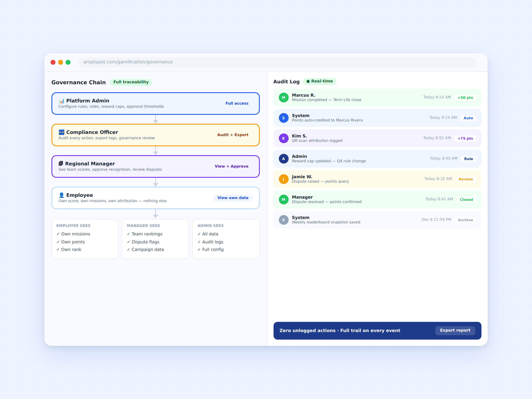Click the Auto tag on System entry
This screenshot has width=532, height=399.
[x=468, y=118]
